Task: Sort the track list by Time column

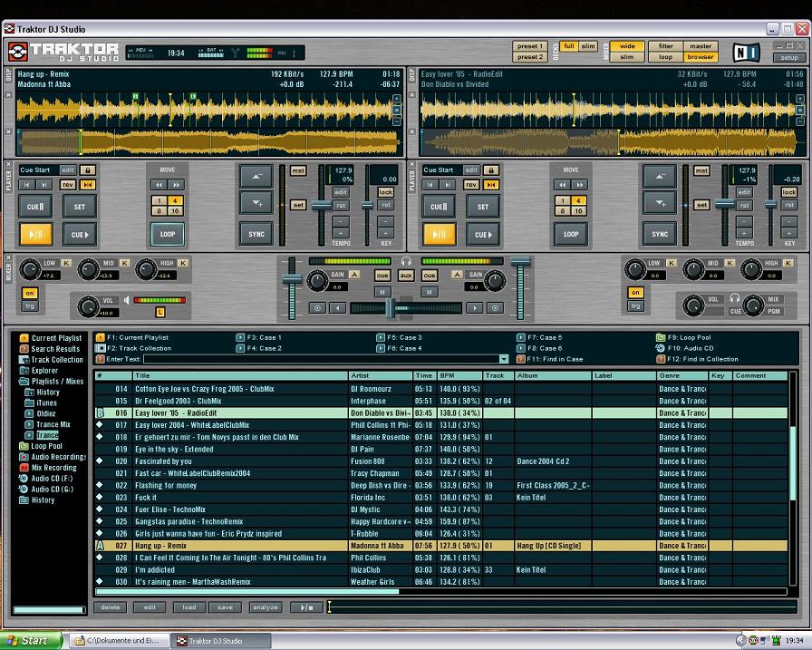Action: [x=424, y=375]
